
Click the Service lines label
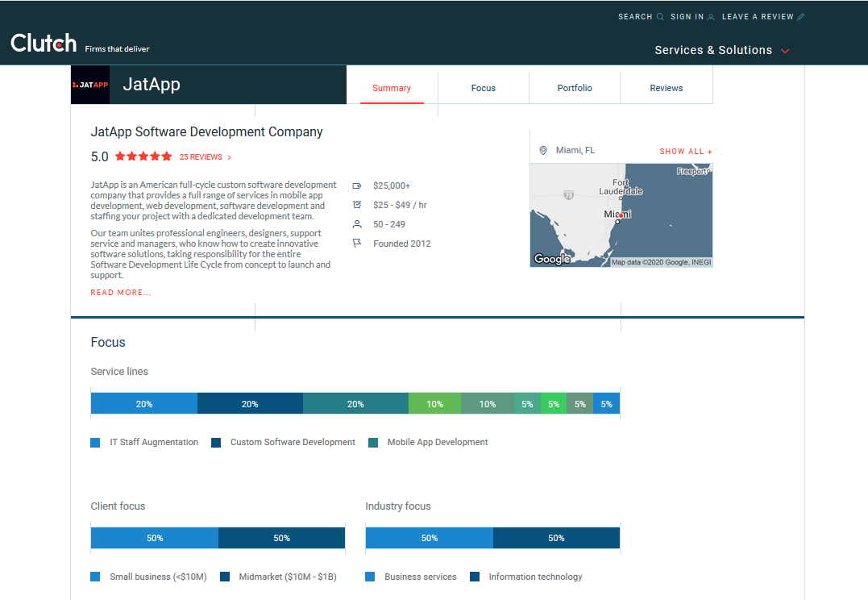coord(119,371)
